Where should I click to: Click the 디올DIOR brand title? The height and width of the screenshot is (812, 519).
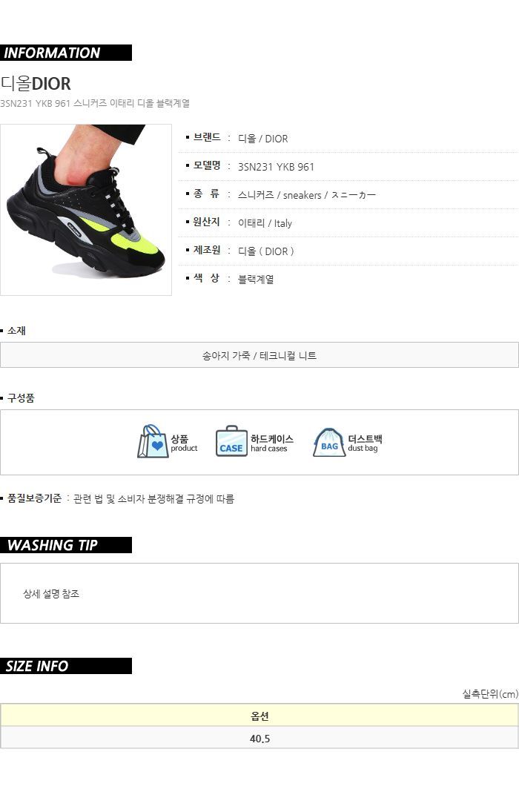click(36, 83)
